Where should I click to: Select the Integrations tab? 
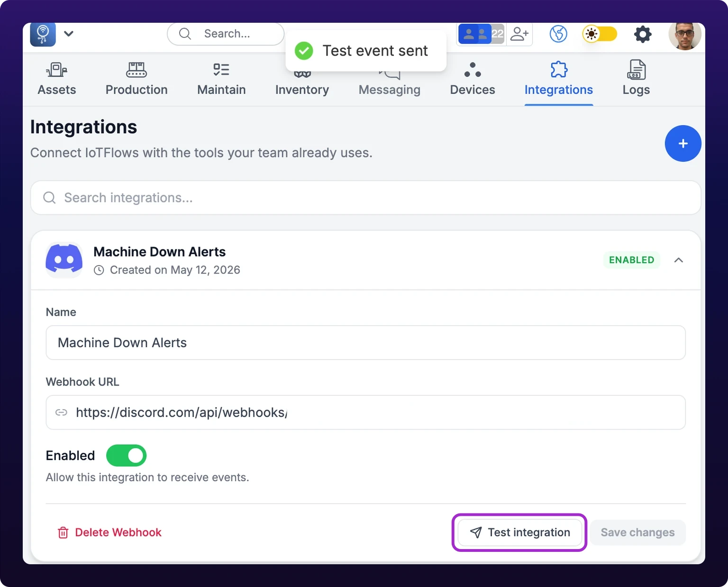pos(559,79)
